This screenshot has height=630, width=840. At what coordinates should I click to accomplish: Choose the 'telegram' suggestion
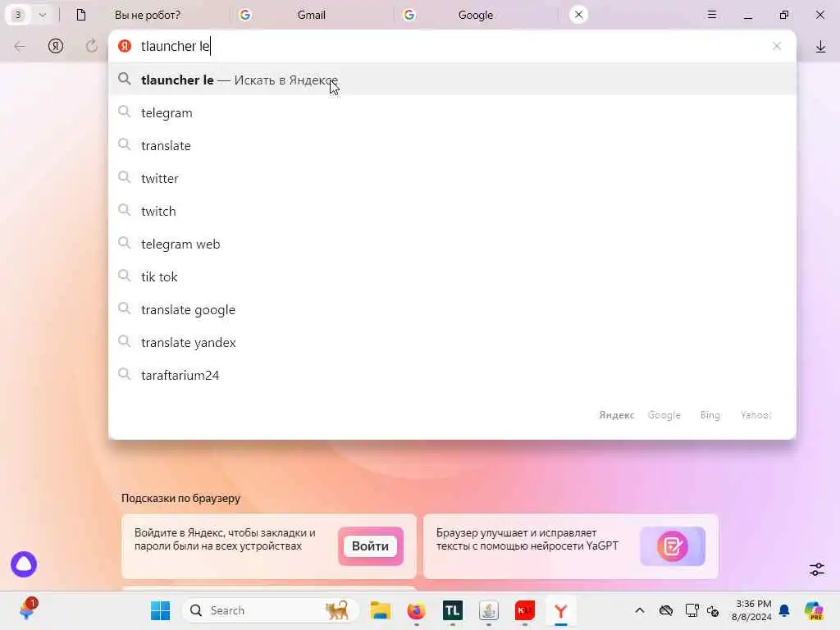(452, 112)
